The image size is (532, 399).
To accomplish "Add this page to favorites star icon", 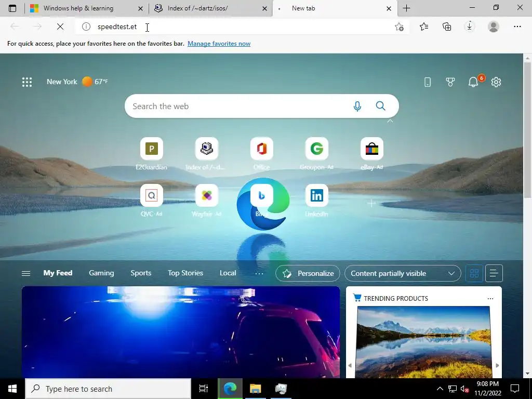I will (400, 26).
